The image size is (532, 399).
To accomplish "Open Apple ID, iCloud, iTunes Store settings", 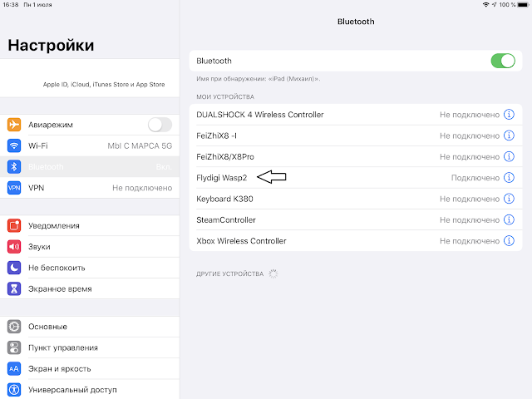I will coord(90,78).
